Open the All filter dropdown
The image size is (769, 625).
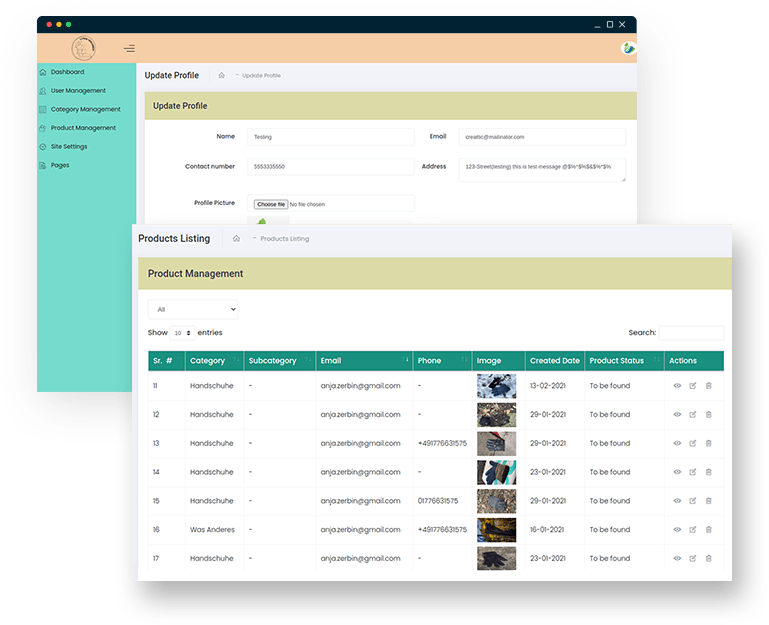click(x=193, y=310)
